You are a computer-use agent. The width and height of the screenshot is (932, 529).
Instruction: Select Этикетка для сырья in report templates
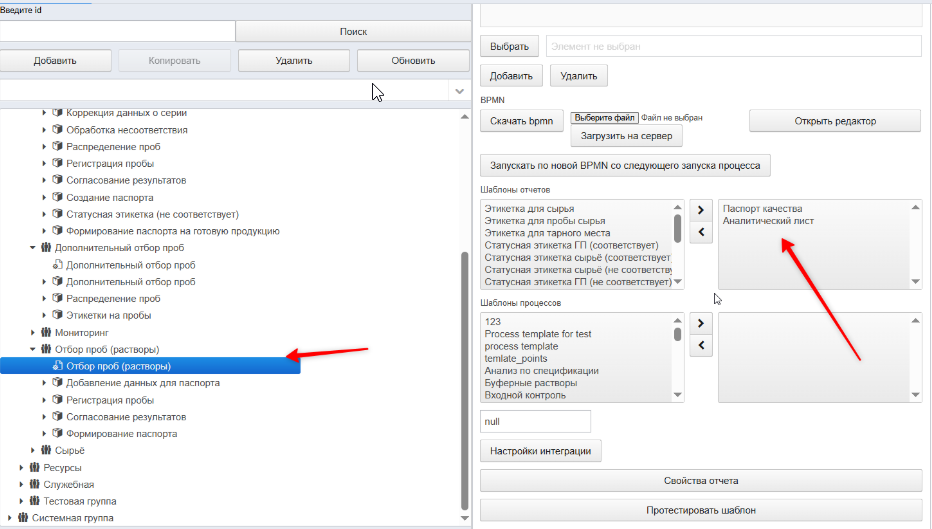530,209
